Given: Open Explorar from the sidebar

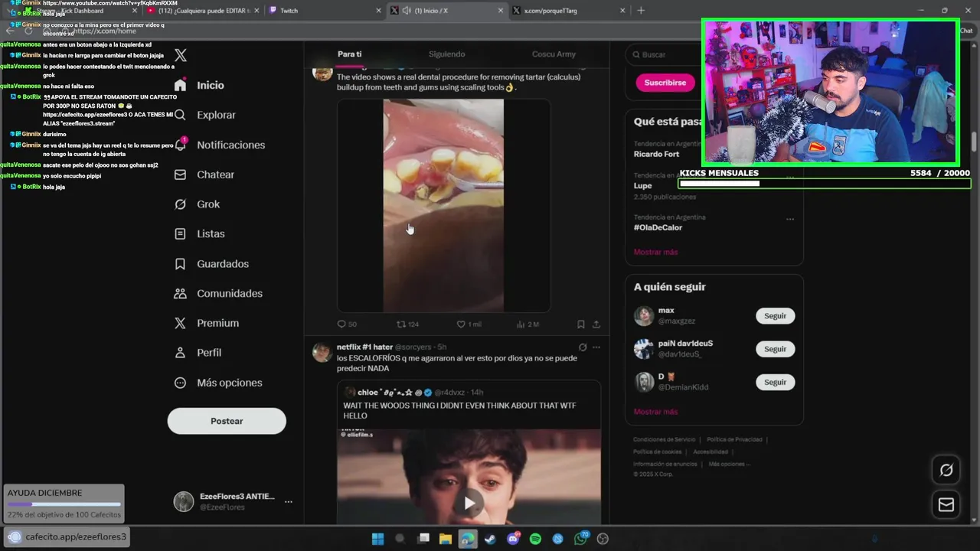Looking at the screenshot, I should (x=205, y=115).
